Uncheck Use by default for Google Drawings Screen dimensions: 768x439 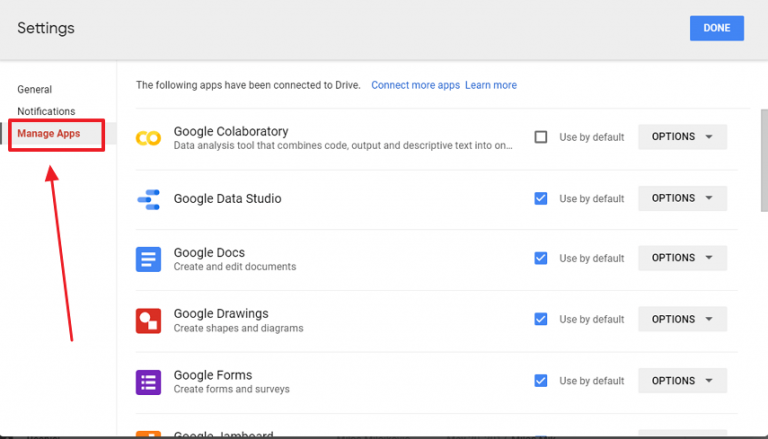(541, 319)
